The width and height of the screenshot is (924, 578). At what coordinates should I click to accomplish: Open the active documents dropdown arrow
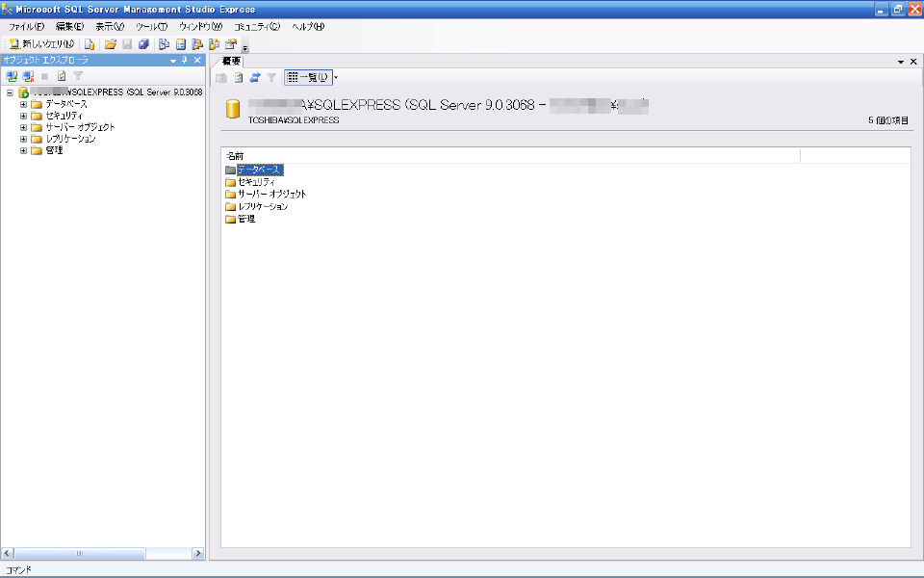(901, 62)
